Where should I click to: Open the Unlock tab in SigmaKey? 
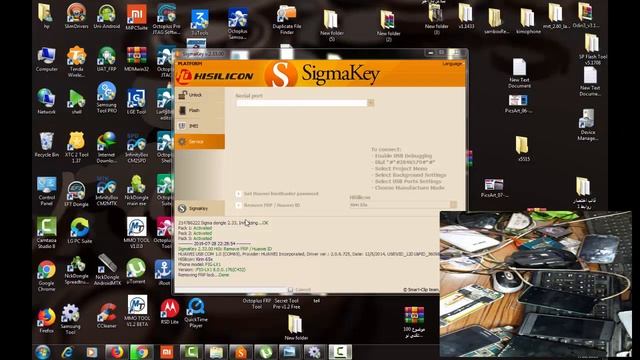click(200, 95)
